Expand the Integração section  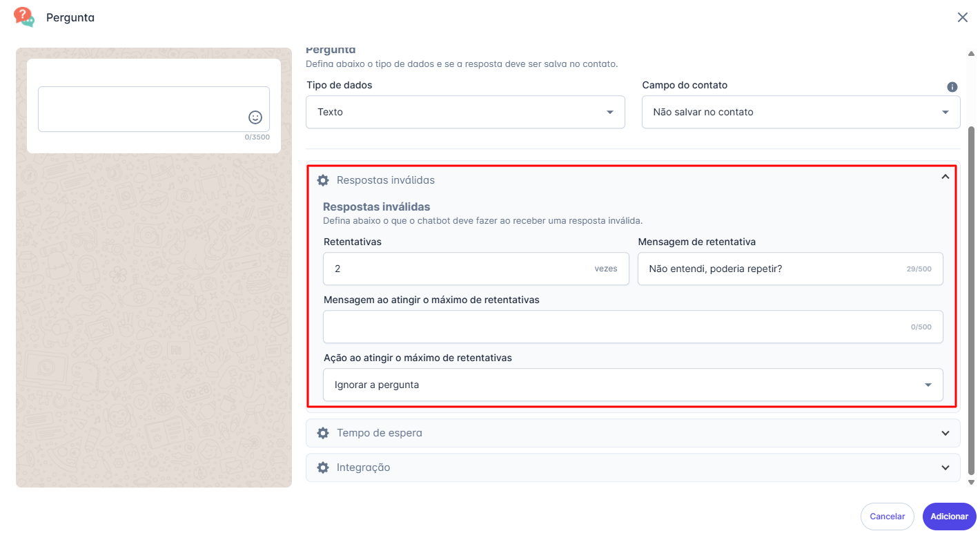[x=945, y=467]
